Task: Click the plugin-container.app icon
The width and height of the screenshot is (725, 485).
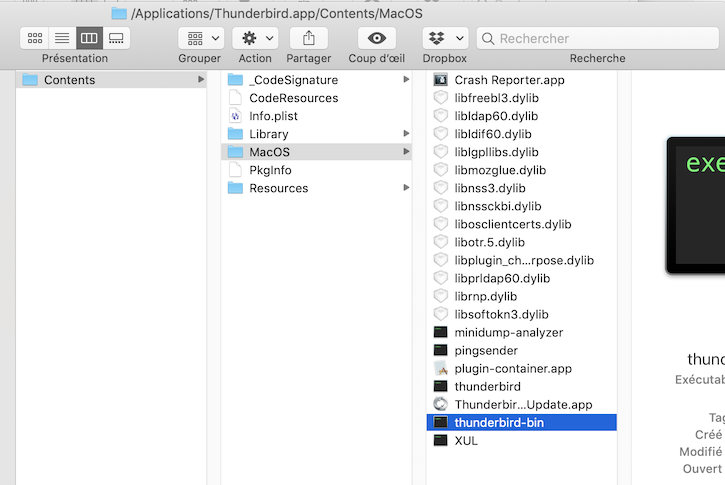Action: click(x=441, y=368)
